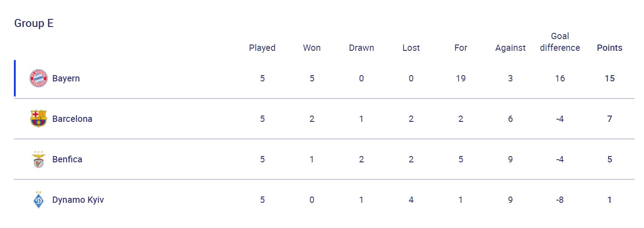This screenshot has width=644, height=228.
Task: Click the Against column header
Action: 510,48
